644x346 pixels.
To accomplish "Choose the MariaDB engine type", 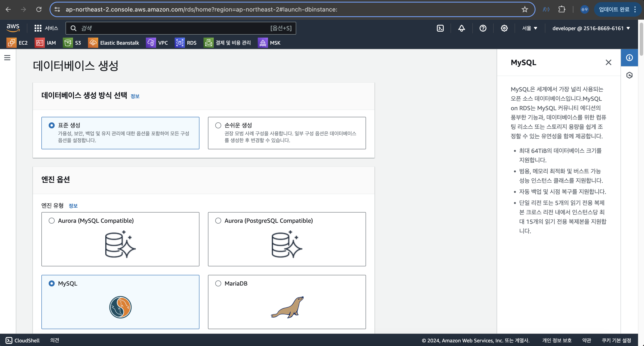I will [218, 283].
